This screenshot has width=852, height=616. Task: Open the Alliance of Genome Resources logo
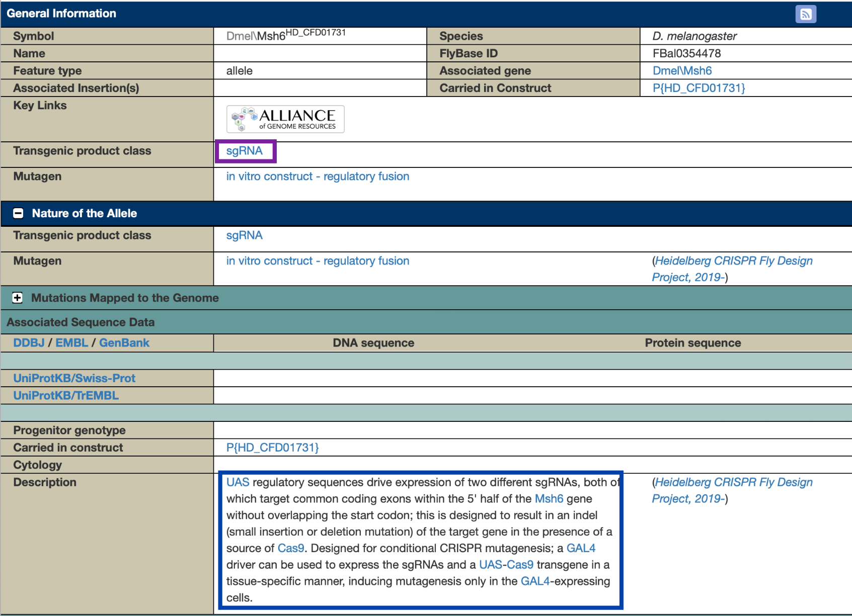pyautogui.click(x=285, y=119)
